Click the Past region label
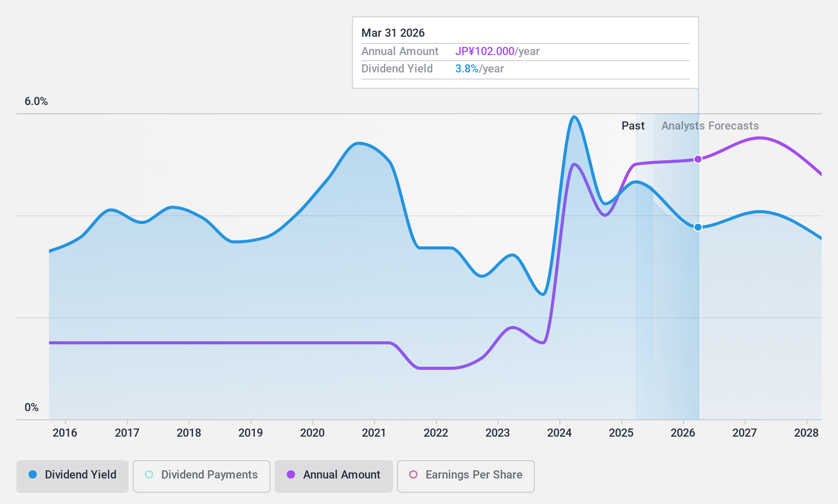The width and height of the screenshot is (838, 504). click(x=633, y=126)
